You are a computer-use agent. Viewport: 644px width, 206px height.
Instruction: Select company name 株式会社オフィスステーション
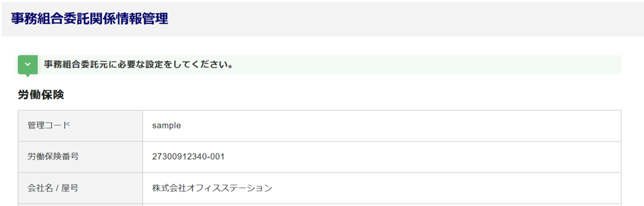(212, 188)
